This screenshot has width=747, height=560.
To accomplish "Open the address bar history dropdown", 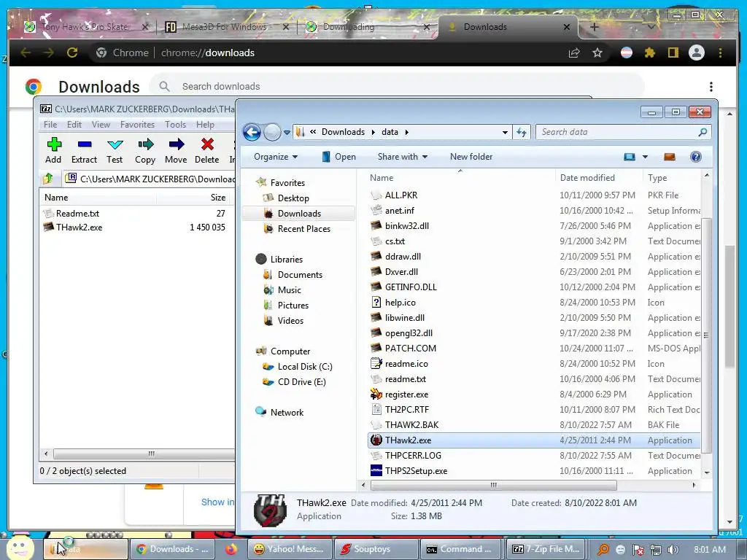I will tap(505, 133).
